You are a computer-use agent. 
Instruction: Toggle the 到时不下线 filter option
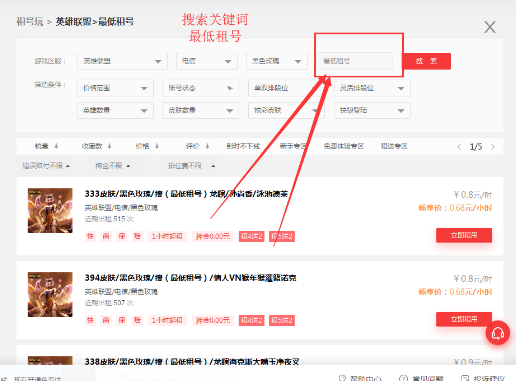243,146
